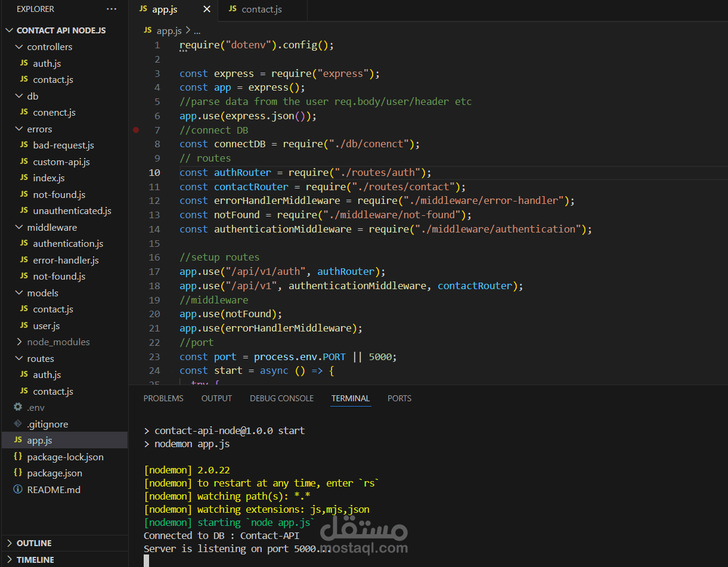Click the JS icon beside user.js in models
This screenshot has height=567, width=728.
tap(24, 326)
